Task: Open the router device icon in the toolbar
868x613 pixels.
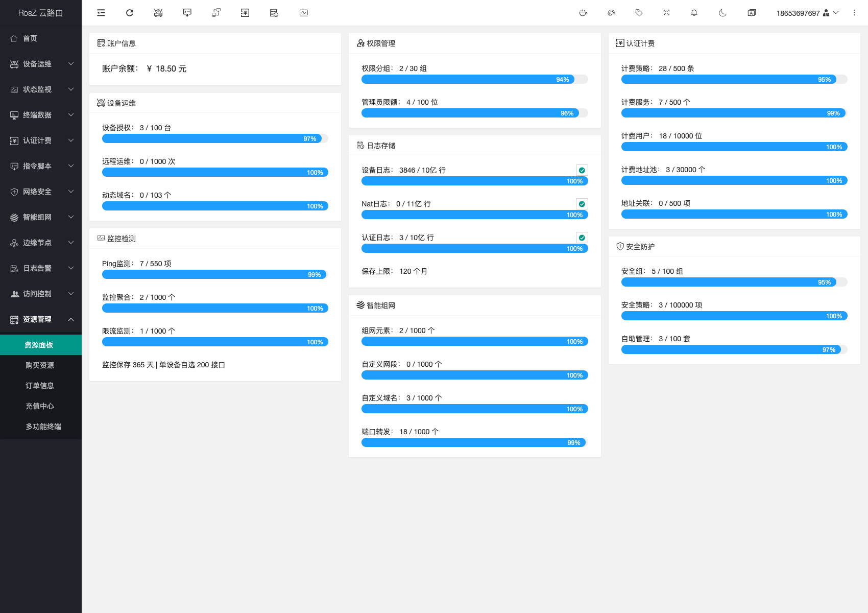Action: click(x=158, y=13)
